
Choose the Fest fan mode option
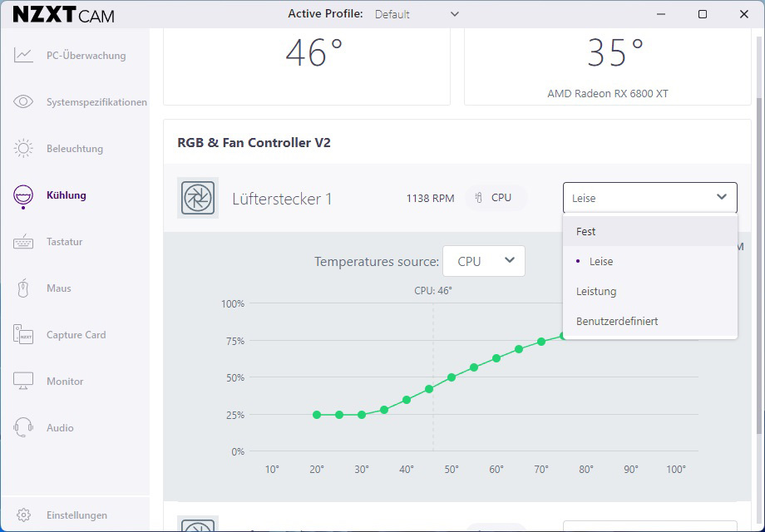pos(650,231)
